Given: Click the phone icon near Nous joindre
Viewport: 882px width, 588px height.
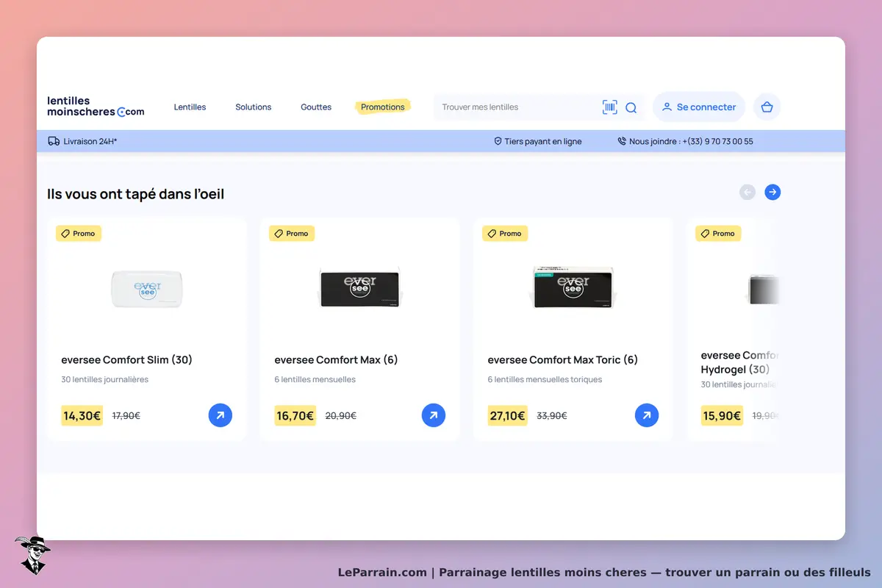Looking at the screenshot, I should tap(622, 141).
